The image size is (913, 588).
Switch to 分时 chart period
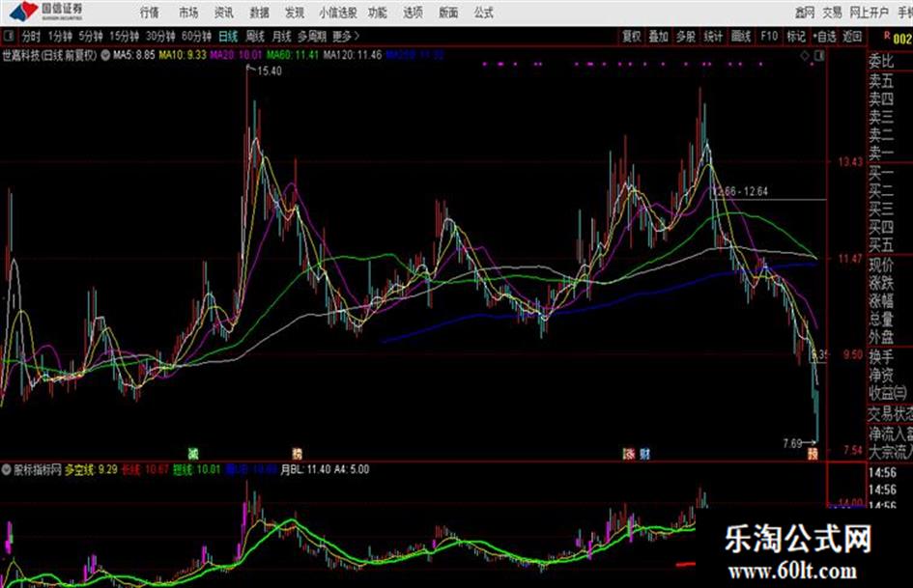31,36
